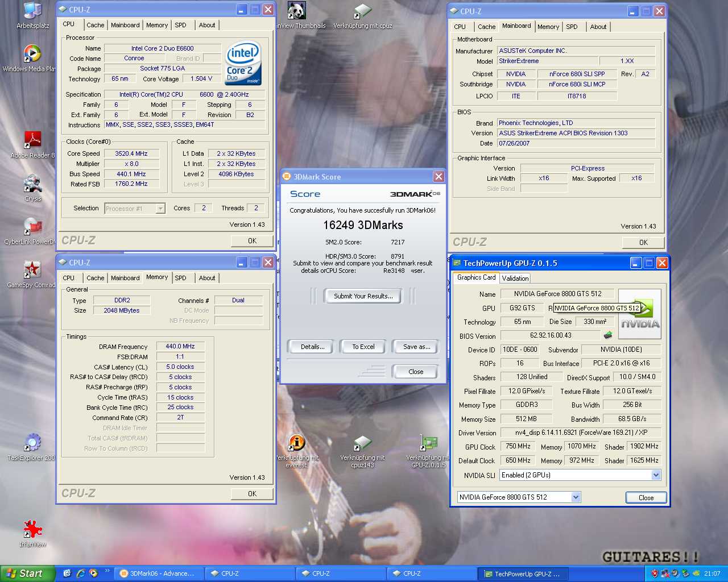Click OK in the CPU-Z Mainboard window
Image resolution: width=728 pixels, height=582 pixels.
click(643, 242)
